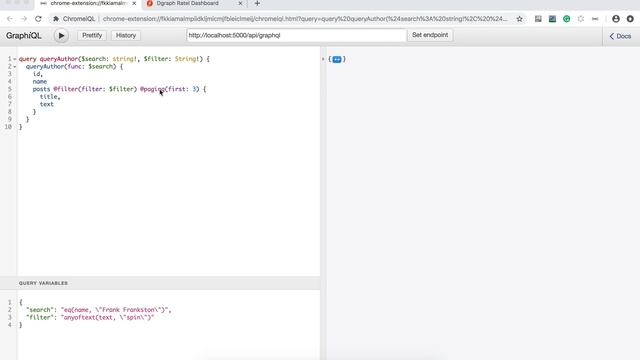This screenshot has height=360, width=640.
Task: Click the browser forward arrow
Action: 24,19
